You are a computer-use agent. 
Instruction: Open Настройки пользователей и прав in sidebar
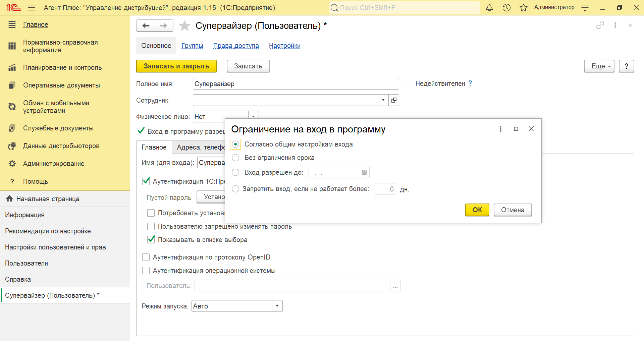pos(65,247)
